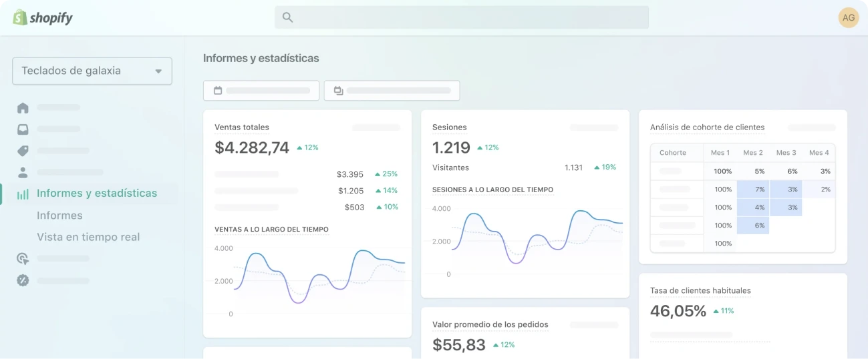
Task: Select the Products tag icon
Action: [x=23, y=151]
